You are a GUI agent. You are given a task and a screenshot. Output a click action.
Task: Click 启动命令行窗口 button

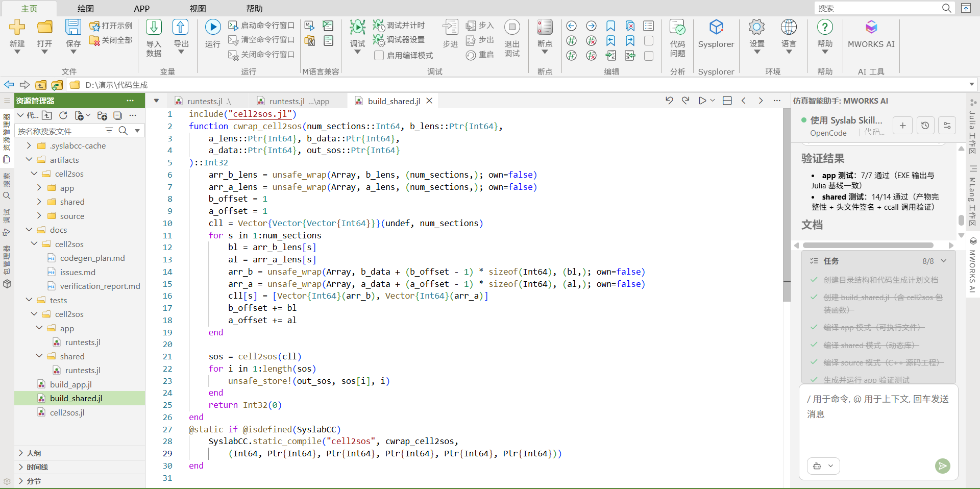point(261,25)
